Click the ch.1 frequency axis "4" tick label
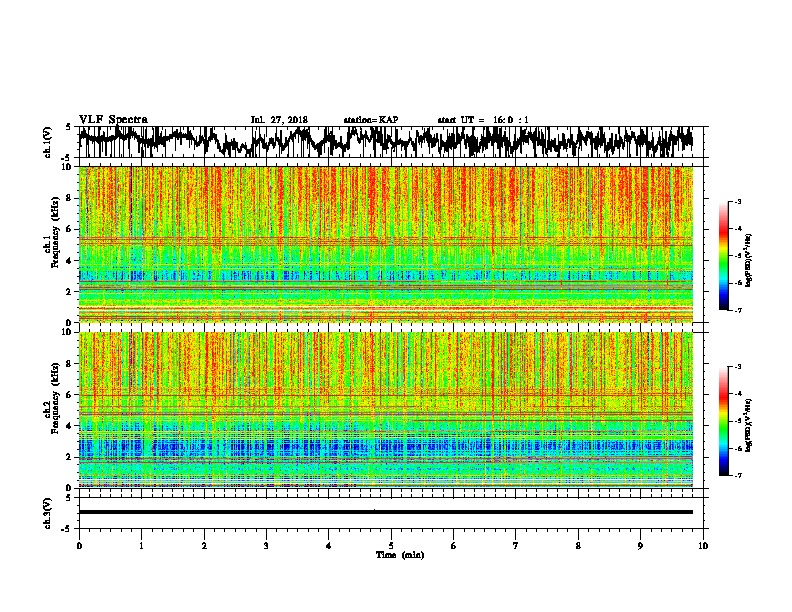This screenshot has width=792, height=612. point(70,261)
